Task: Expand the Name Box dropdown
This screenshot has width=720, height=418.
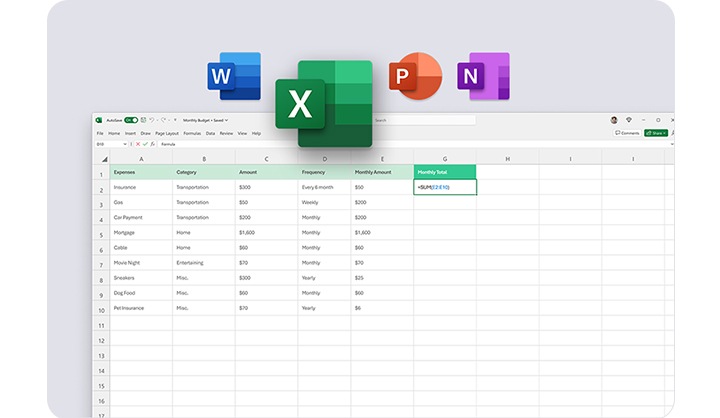Action: coord(126,144)
